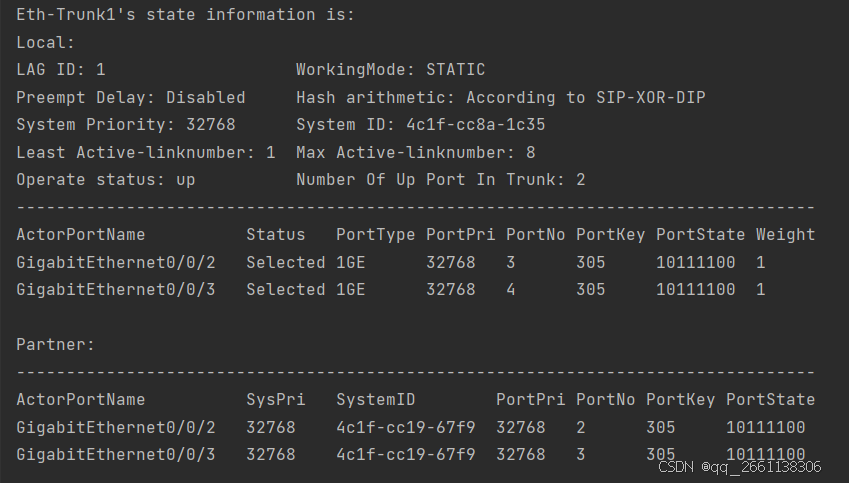The image size is (849, 483).
Task: Click the "Status" column header in Local table
Action: [x=275, y=235]
